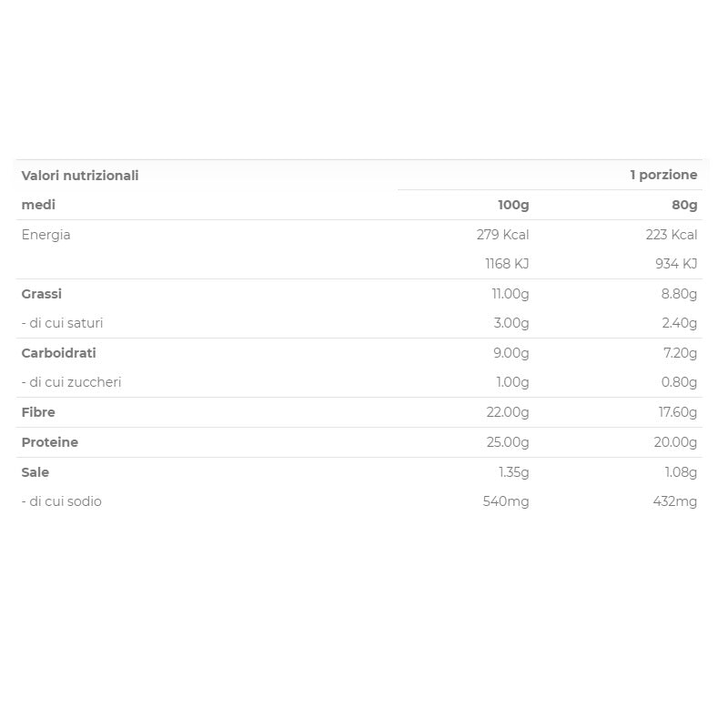Click the '- di cui sodio' label
728x728 pixels.
(61, 501)
